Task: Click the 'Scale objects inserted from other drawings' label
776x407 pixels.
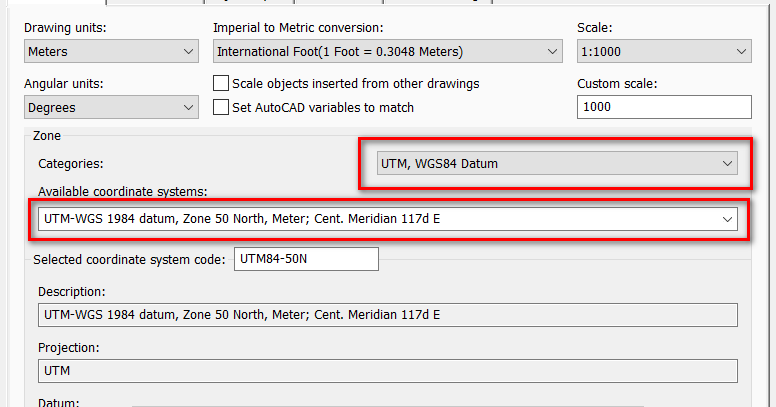Action: coord(355,84)
